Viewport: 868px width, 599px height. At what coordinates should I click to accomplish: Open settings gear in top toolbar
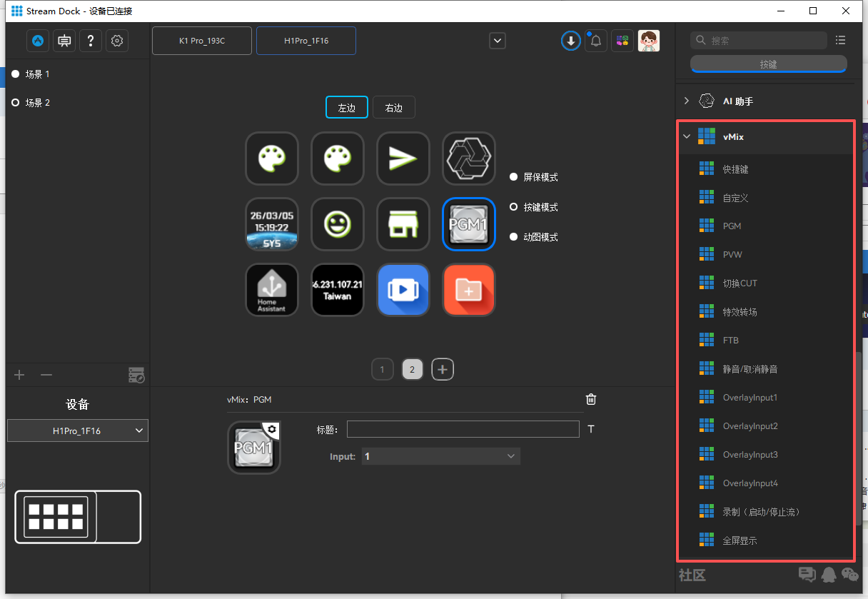pyautogui.click(x=117, y=41)
